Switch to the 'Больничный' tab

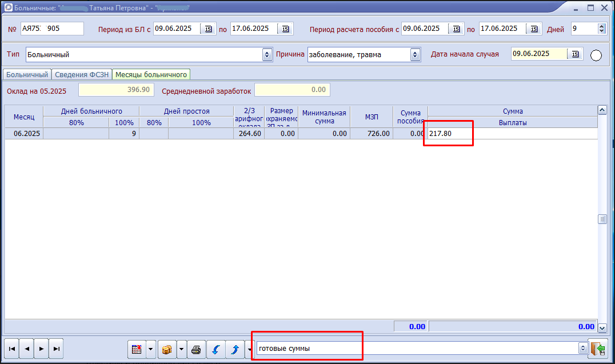tap(27, 74)
